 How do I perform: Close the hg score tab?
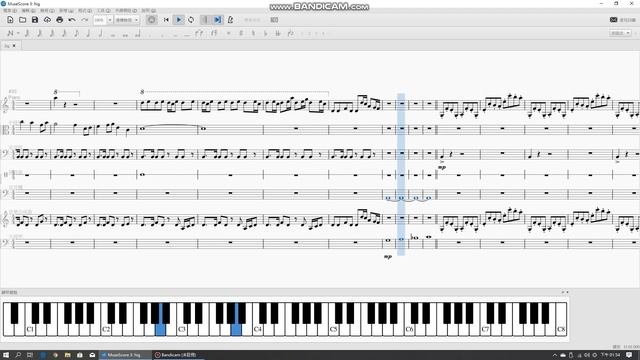coord(14,46)
